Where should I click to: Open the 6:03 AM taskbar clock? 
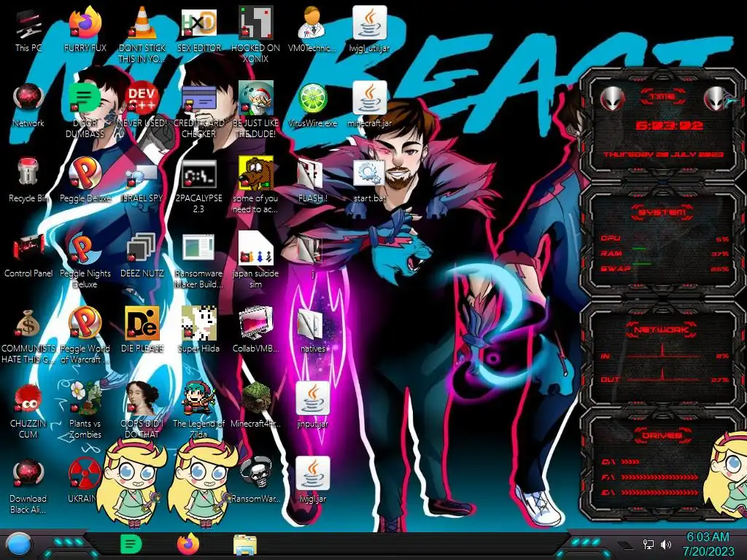pyautogui.click(x=708, y=544)
